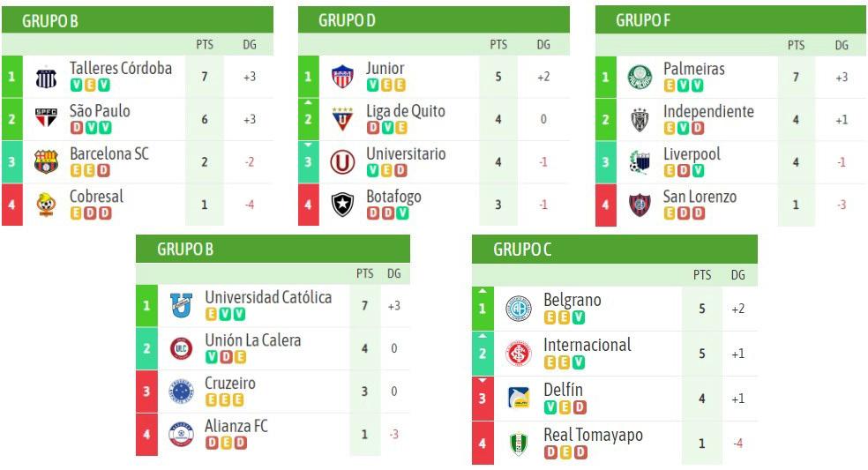This screenshot has width=868, height=470.
Task: Click the Botafogo star crest
Action: 342,205
